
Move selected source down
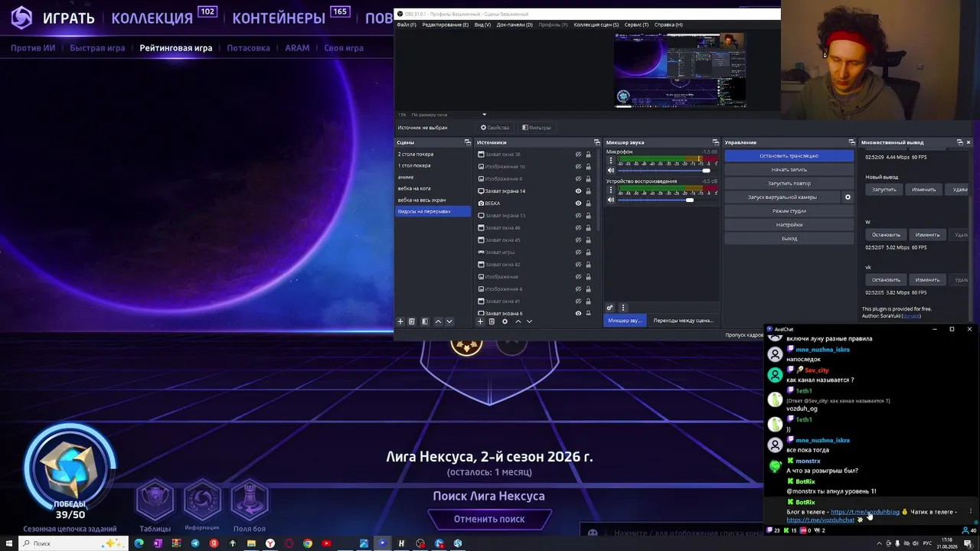(529, 321)
